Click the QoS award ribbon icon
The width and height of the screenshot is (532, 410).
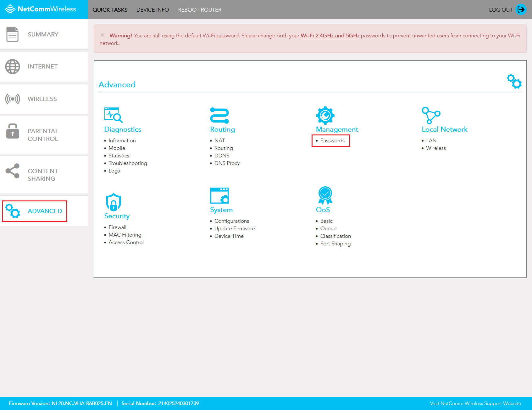pyautogui.click(x=324, y=196)
